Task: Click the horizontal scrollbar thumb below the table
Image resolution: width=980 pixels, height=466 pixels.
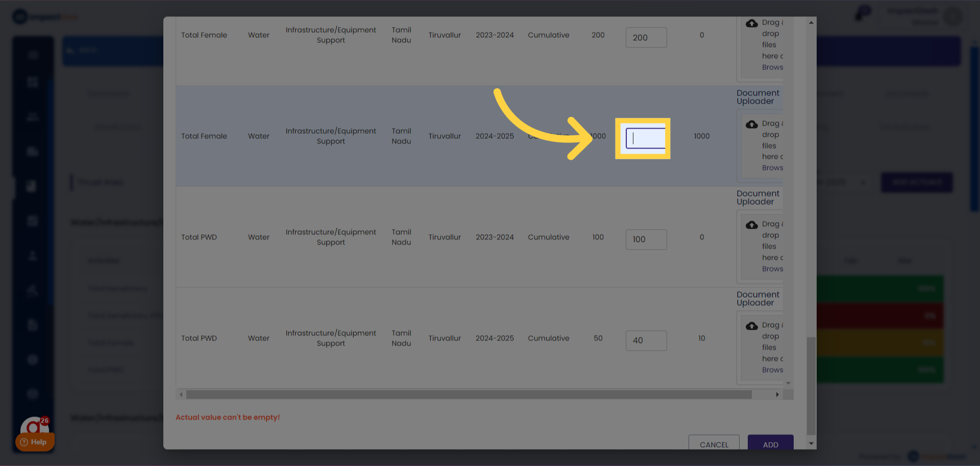Action: click(469, 395)
